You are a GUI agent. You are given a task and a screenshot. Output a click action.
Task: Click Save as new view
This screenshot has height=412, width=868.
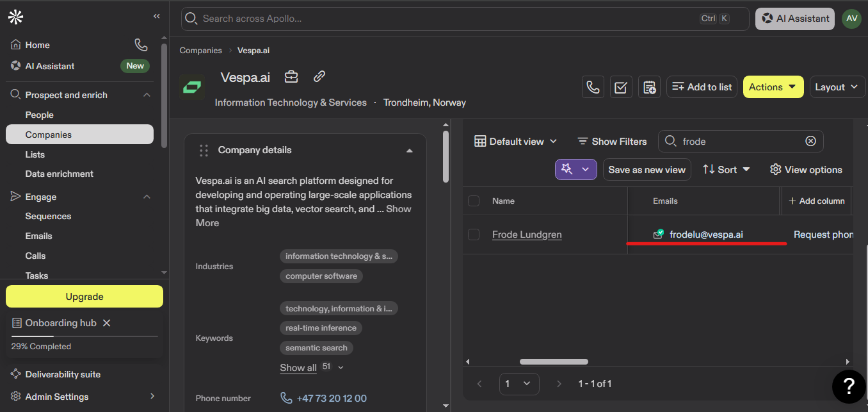point(647,169)
